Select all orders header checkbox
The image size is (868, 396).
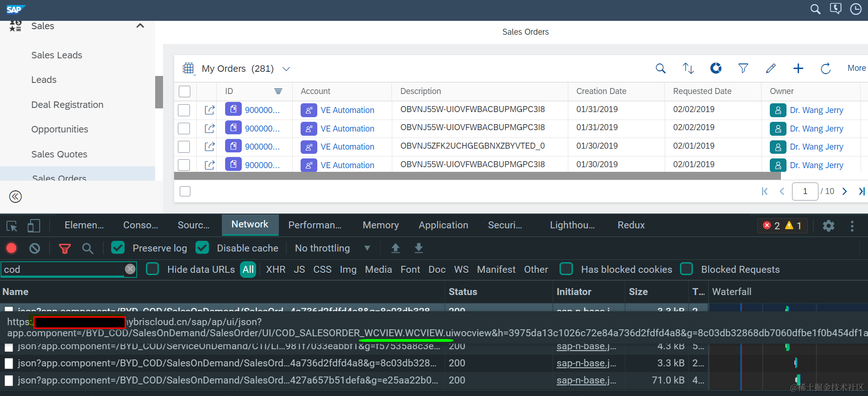184,92
